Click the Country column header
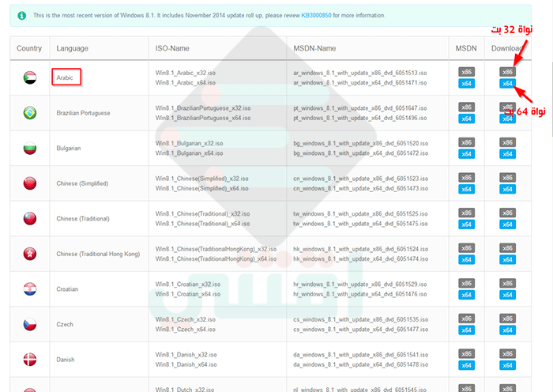553x392 pixels. pos(29,48)
